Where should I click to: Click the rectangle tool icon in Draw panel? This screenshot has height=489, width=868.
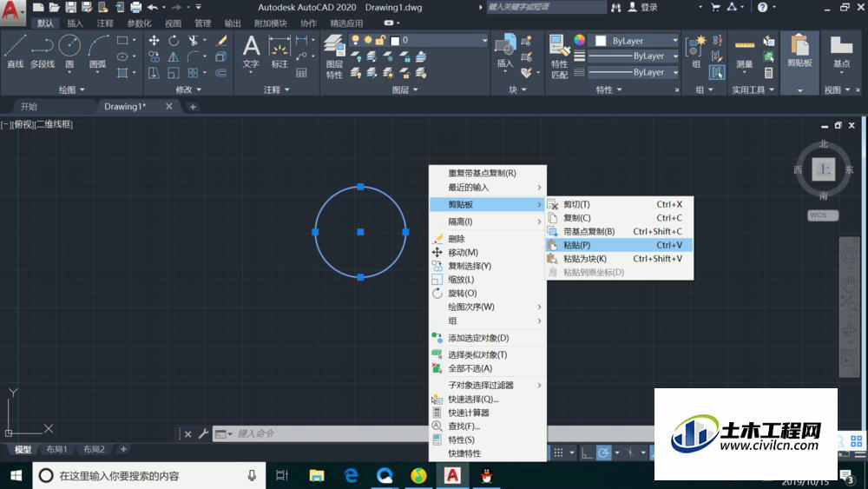122,41
